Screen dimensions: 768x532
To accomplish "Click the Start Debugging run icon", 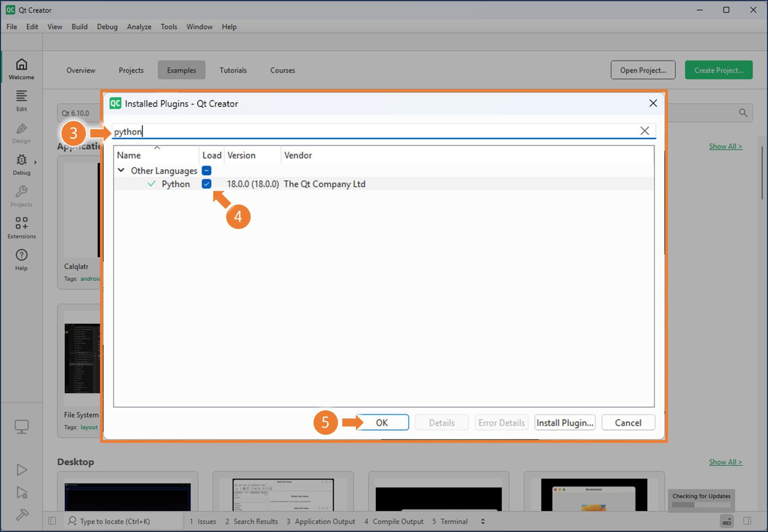I will (22, 492).
